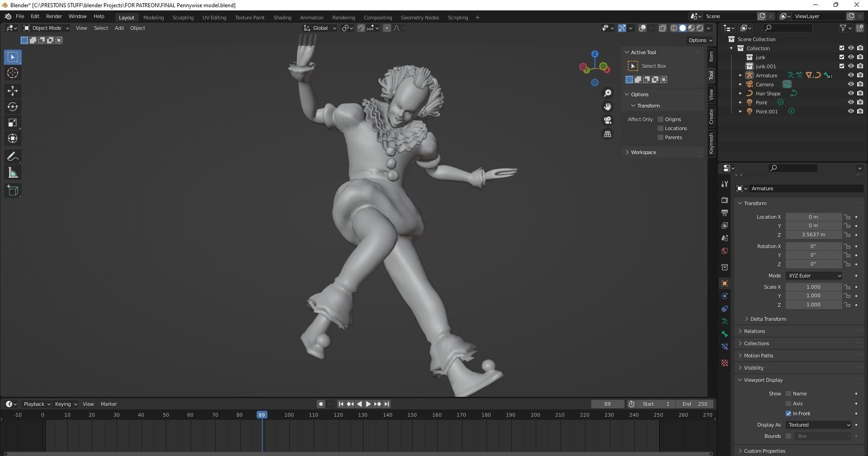Open the Options dropdown in viewport header
The width and height of the screenshot is (868, 456).
[700, 40]
